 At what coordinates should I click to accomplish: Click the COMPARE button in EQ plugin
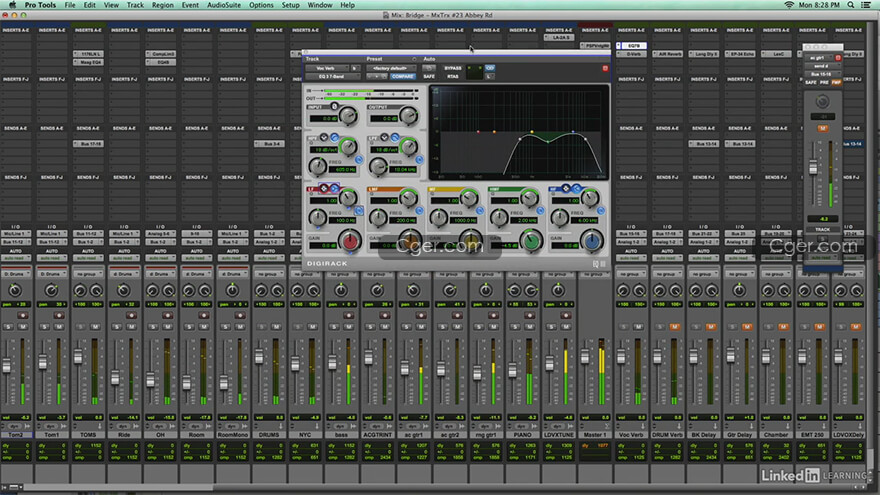point(402,76)
